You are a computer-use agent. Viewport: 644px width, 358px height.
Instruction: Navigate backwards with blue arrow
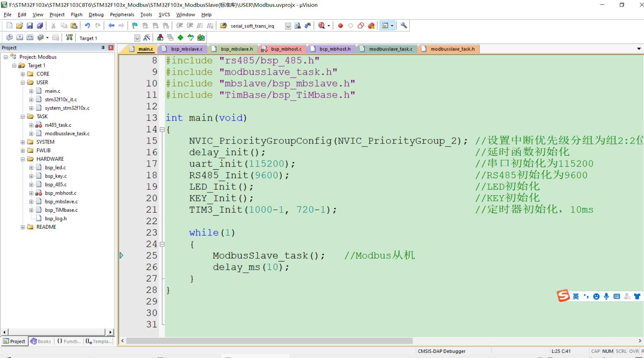tap(111, 25)
